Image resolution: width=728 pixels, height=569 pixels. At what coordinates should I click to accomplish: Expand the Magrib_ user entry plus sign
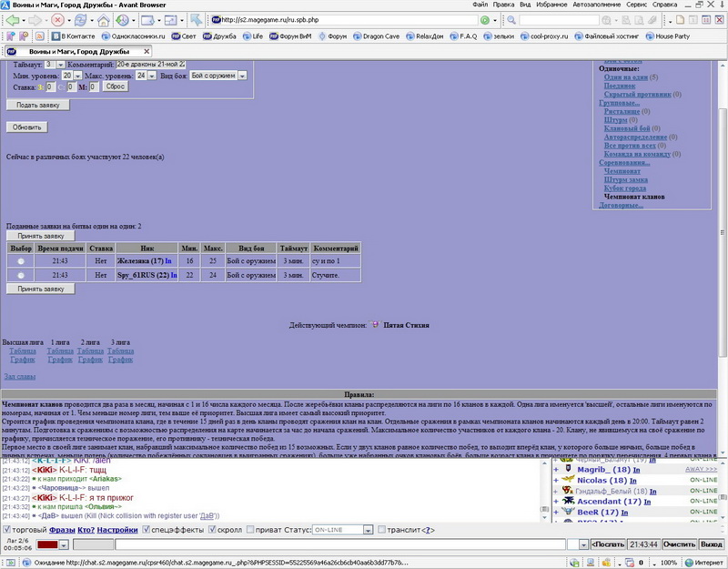click(x=556, y=470)
